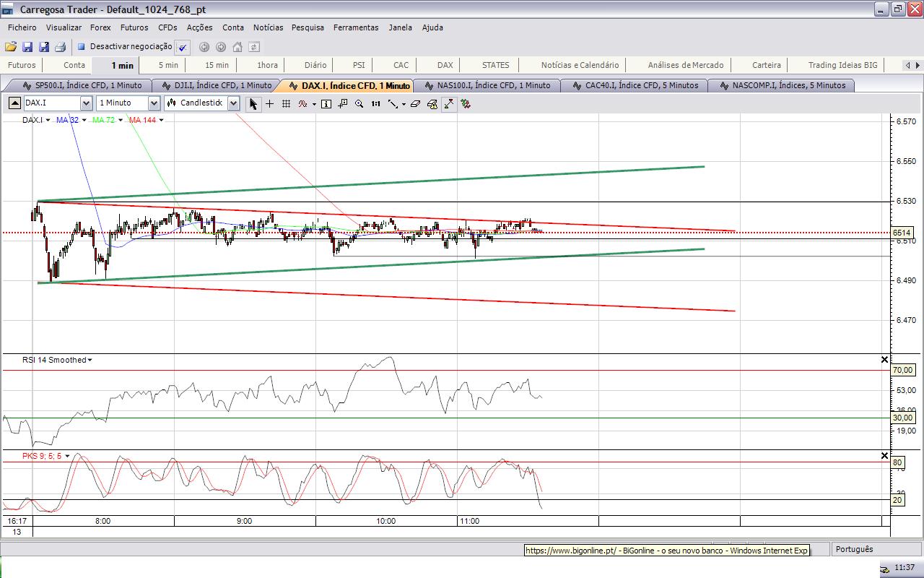Expand the MA 144 indicator menu
Image resolution: width=924 pixels, height=578 pixels.
tap(161, 120)
